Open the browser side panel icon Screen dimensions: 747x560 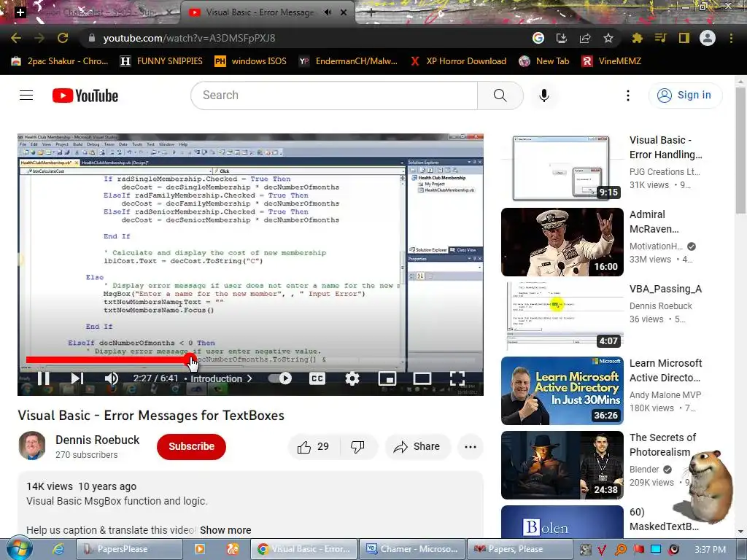tap(684, 38)
